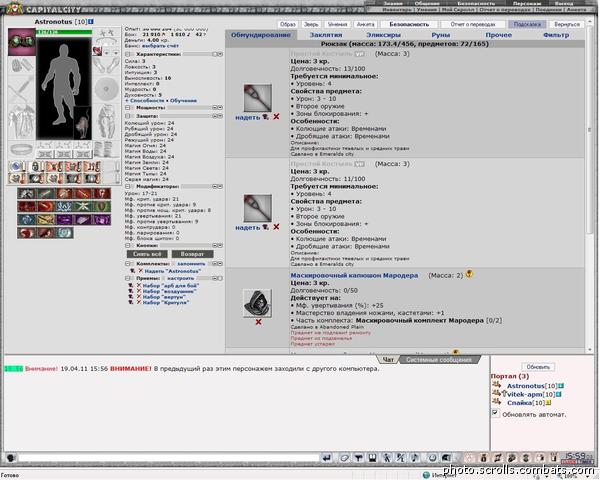Screen dimensions: 600x480
Task: Click the Вернуться button
Action: 567,24
